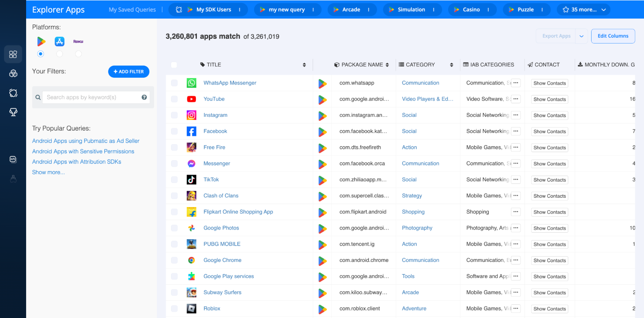The image size is (644, 318).
Task: Select the App Store platform radio button
Action: click(60, 54)
